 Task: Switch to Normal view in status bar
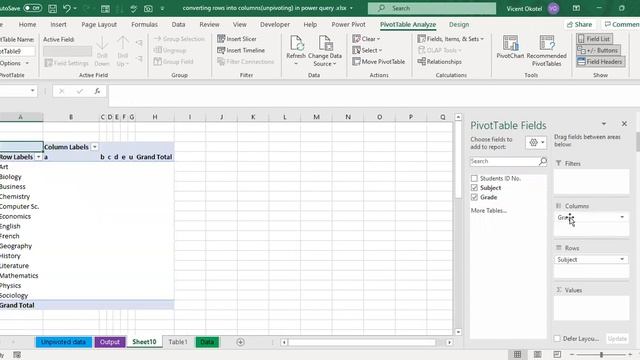[517, 354]
